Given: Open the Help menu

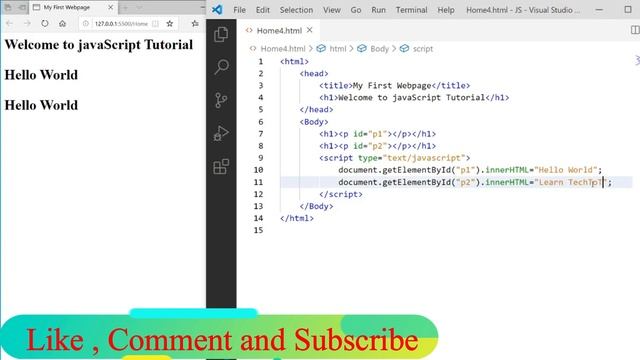Looking at the screenshot, I should pos(446,10).
